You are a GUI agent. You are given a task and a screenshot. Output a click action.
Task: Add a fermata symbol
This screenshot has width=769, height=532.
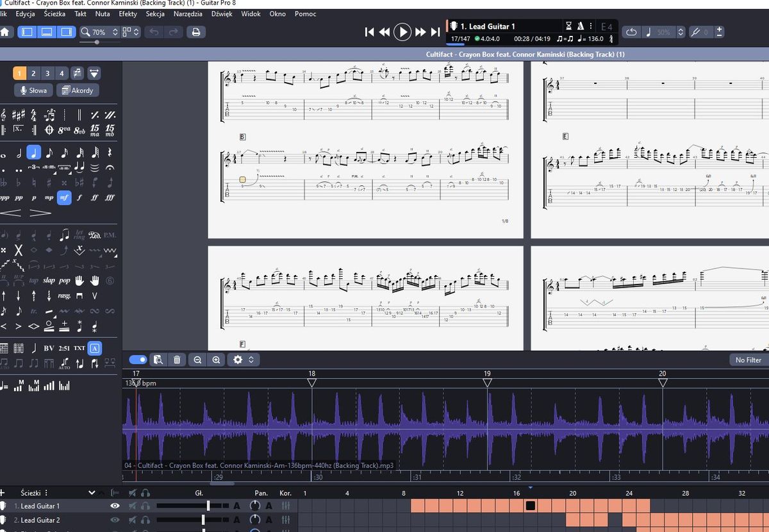click(110, 167)
